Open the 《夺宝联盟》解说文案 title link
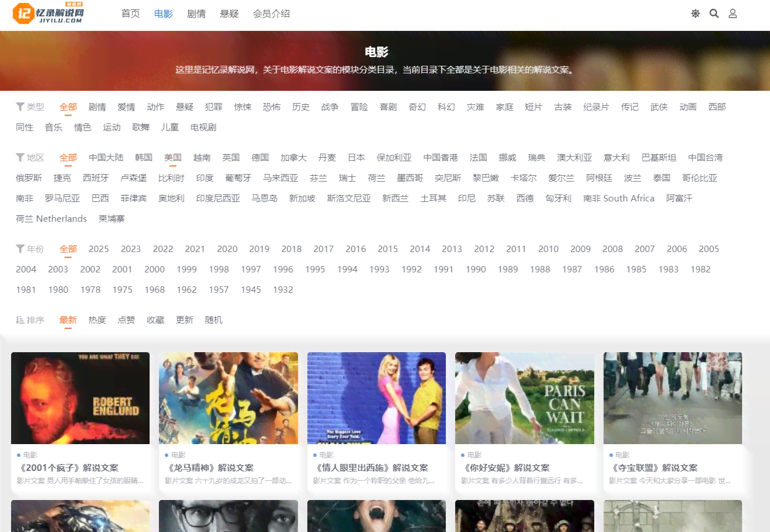The image size is (770, 532). tap(653, 468)
